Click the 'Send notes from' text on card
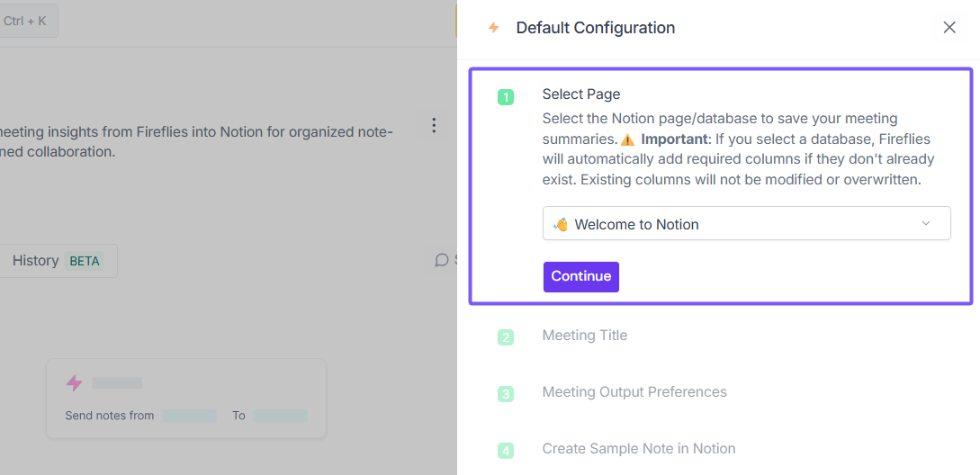Viewport: 980px width, 475px height. click(x=110, y=416)
